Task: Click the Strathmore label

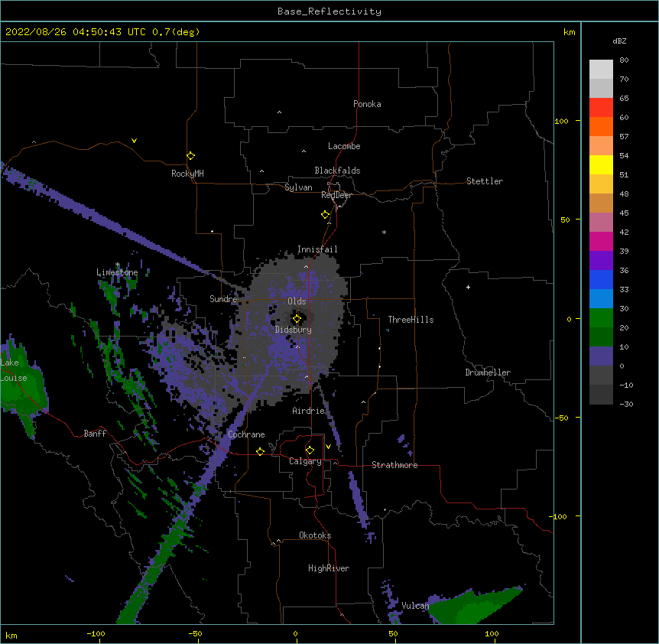Action: coord(394,465)
